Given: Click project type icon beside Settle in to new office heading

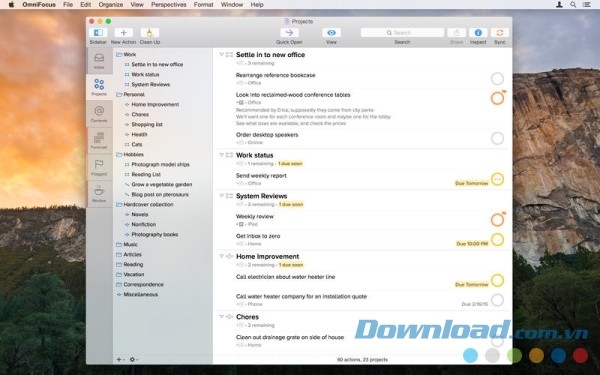Looking at the screenshot, I should (229, 55).
